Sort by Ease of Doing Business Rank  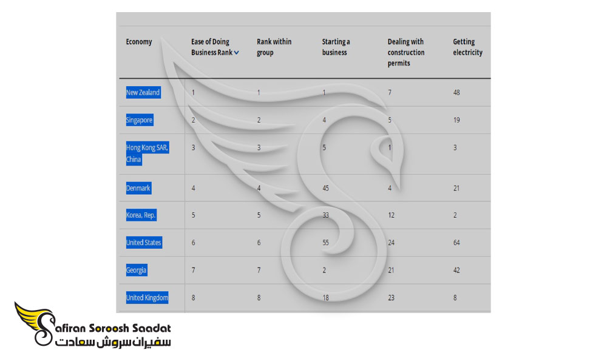(x=212, y=47)
